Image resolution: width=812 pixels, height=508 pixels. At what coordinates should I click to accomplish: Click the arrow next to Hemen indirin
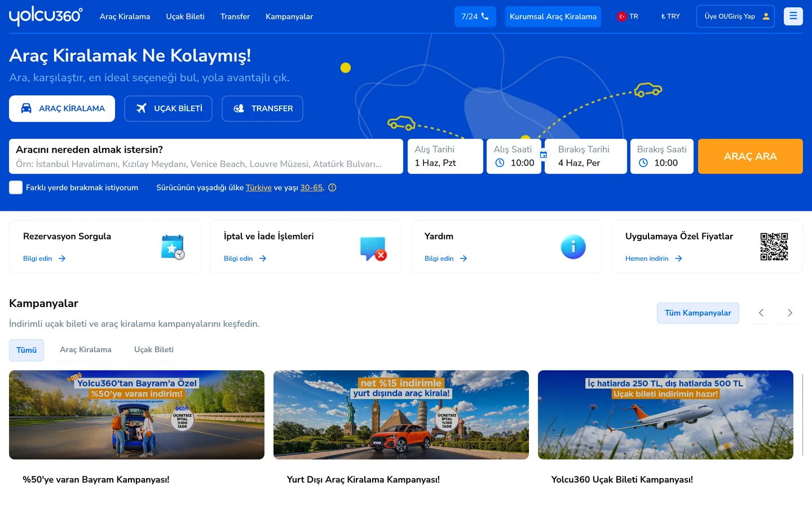click(x=678, y=259)
